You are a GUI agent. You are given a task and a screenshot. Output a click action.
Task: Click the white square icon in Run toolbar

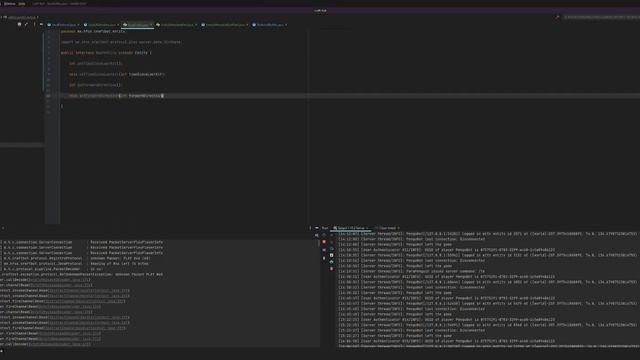[331, 255]
